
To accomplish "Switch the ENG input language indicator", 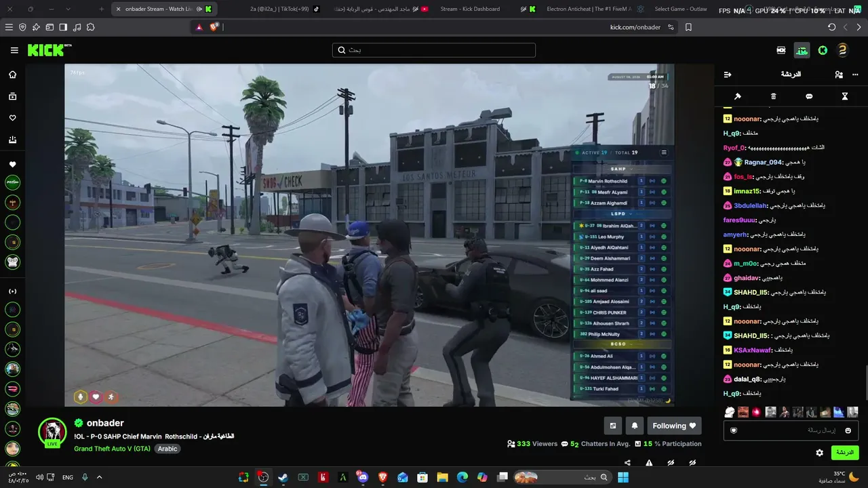I will (68, 477).
